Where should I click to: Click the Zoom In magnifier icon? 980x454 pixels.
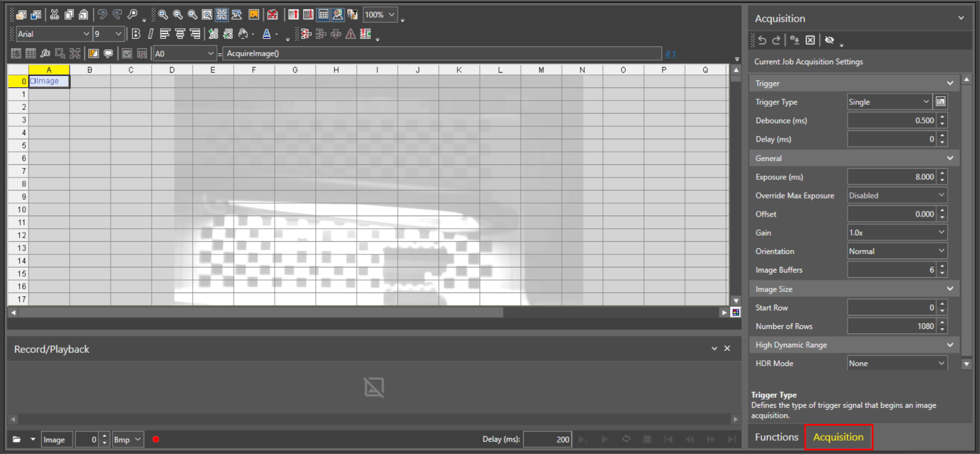point(163,14)
